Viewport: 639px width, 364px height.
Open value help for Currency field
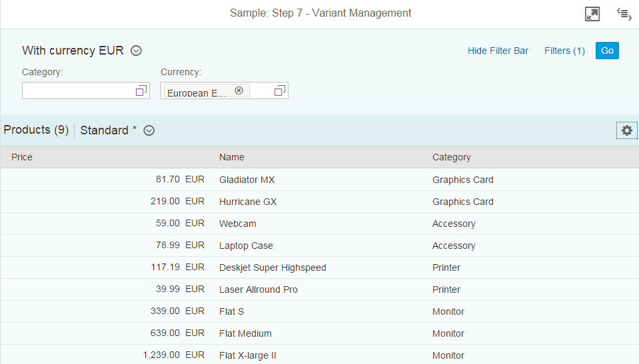[x=280, y=91]
